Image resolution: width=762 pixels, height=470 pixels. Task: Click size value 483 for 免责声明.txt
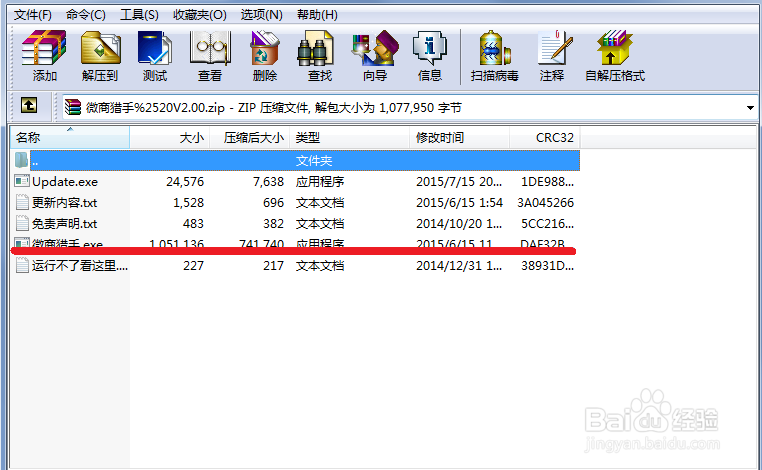193,224
